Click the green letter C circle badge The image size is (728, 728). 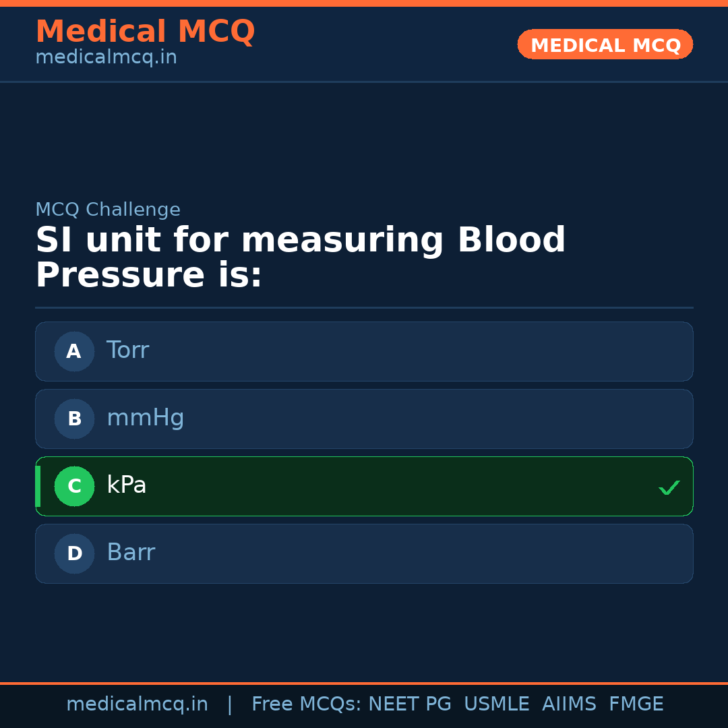pos(74,486)
